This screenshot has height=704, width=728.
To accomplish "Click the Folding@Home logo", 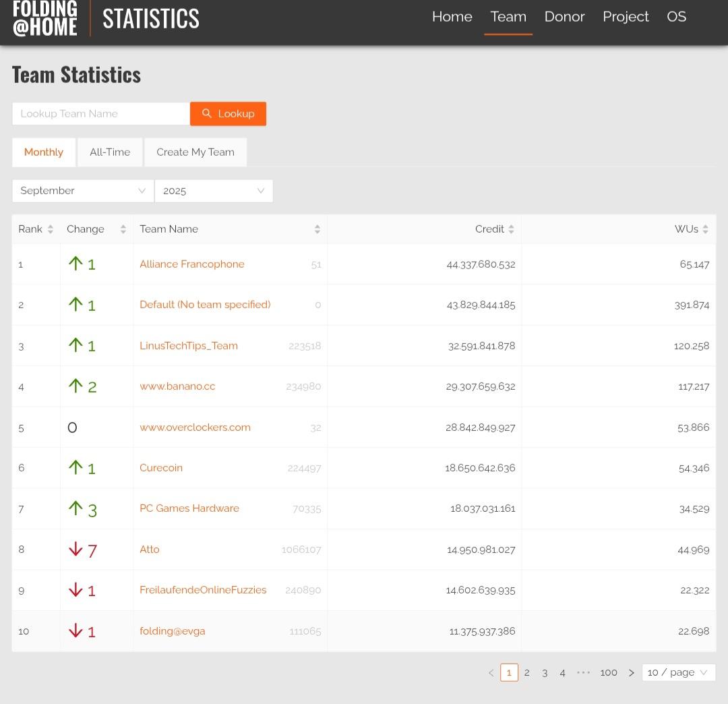I will (x=45, y=19).
